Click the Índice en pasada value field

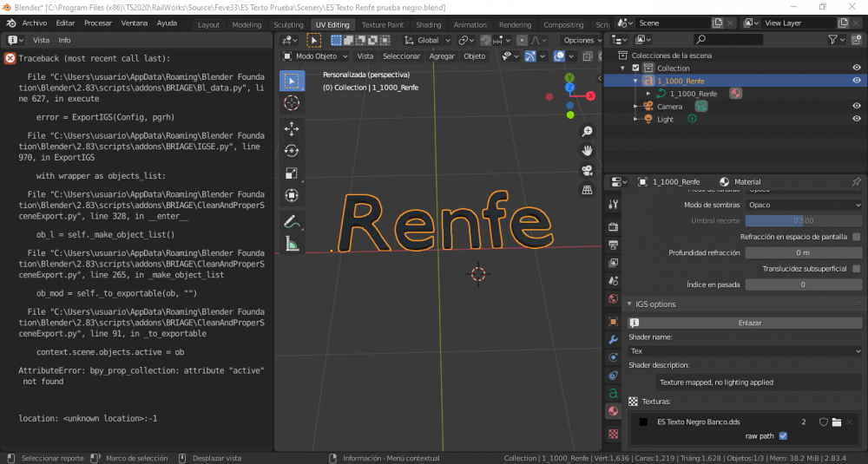tap(803, 284)
